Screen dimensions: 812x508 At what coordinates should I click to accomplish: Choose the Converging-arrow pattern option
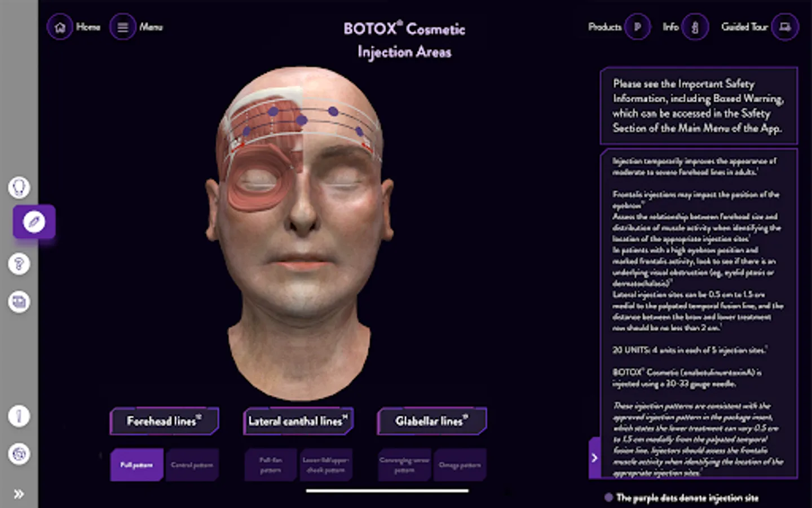click(404, 465)
